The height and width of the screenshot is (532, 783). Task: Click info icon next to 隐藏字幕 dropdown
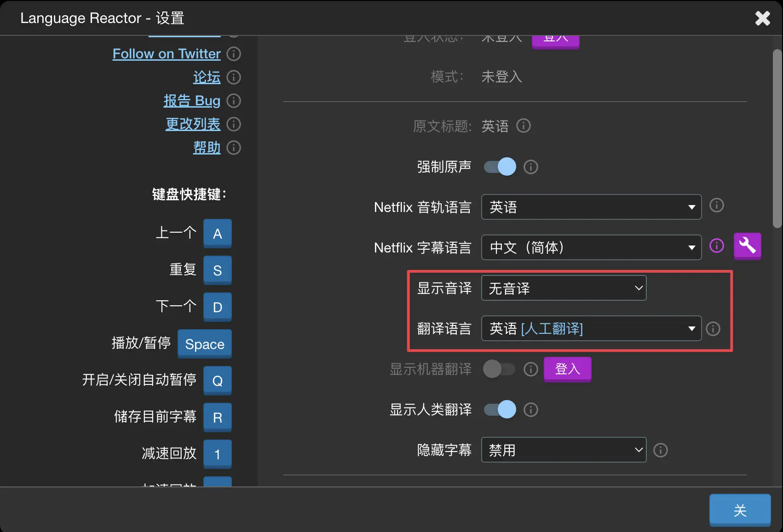[x=660, y=450]
